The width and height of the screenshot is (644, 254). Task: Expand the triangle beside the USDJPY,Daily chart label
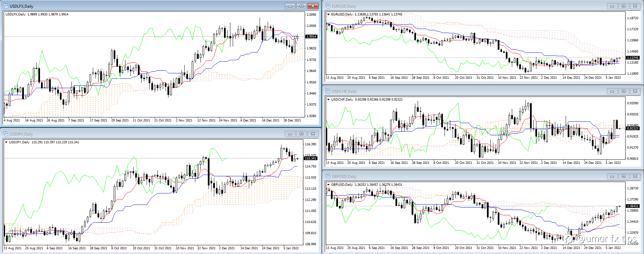pos(6,142)
